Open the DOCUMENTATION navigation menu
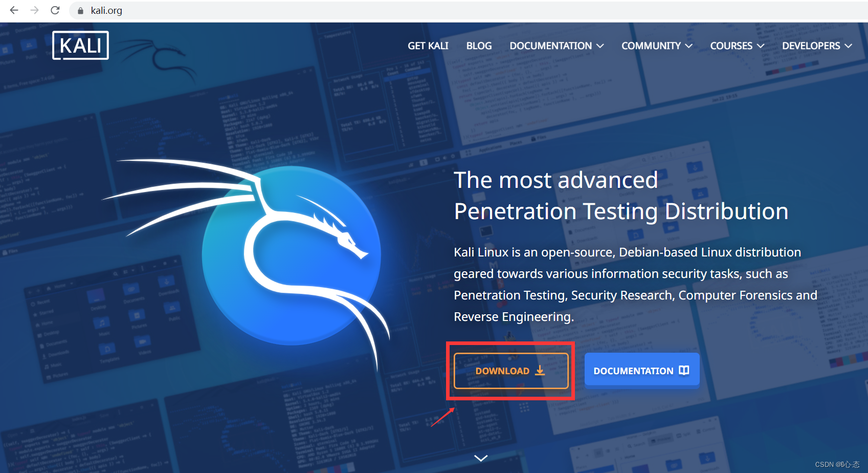Screen dimensions: 868x473 pos(551,46)
